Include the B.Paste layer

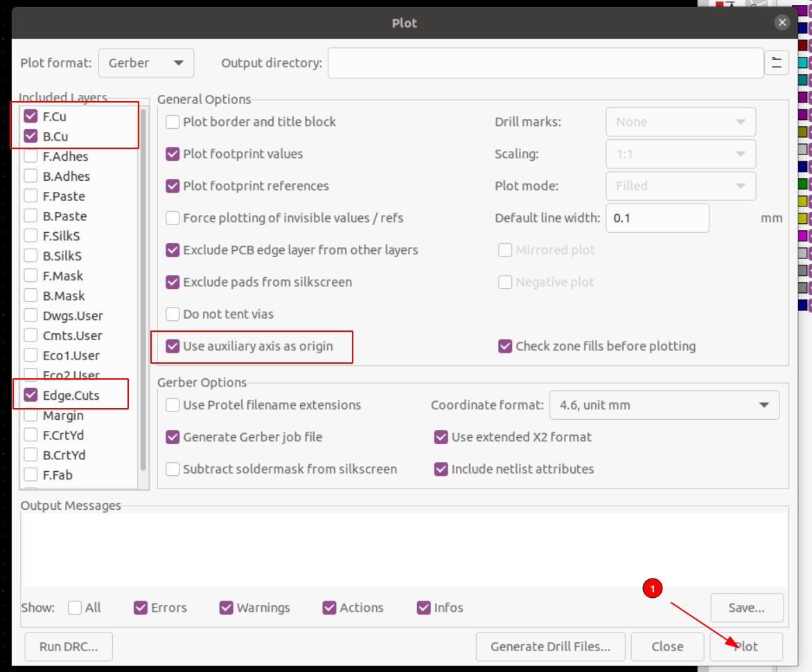click(x=30, y=216)
